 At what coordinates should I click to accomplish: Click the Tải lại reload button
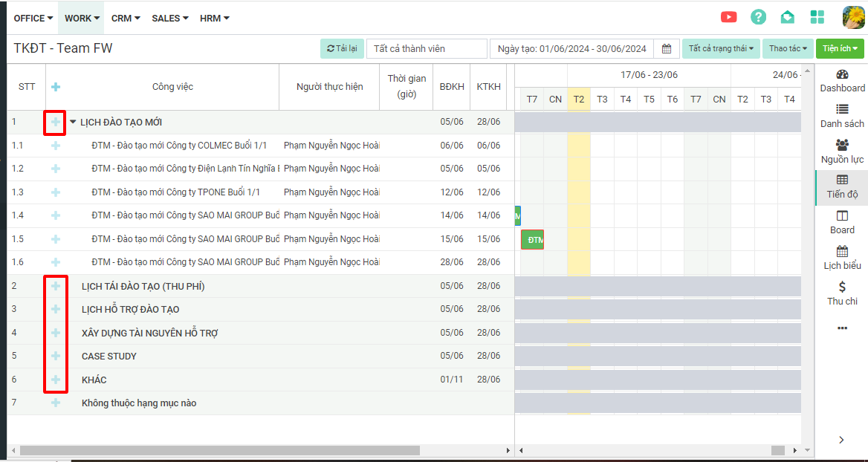pyautogui.click(x=342, y=49)
